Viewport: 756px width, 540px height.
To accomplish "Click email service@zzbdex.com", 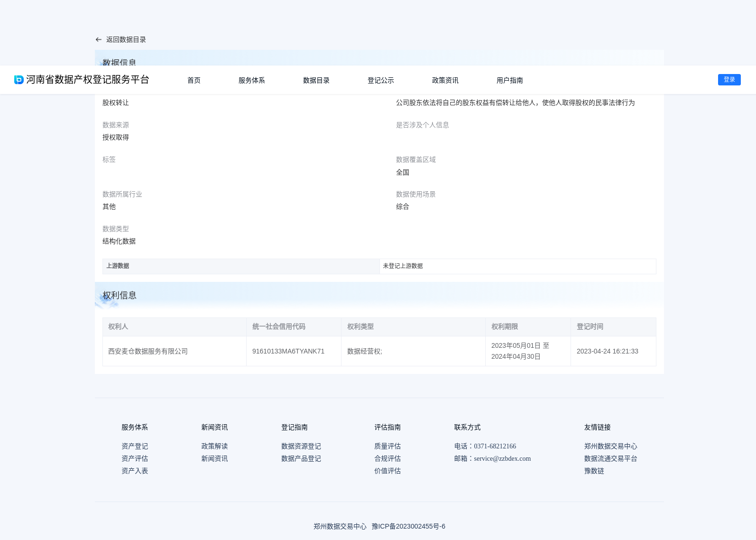I will coord(502,458).
